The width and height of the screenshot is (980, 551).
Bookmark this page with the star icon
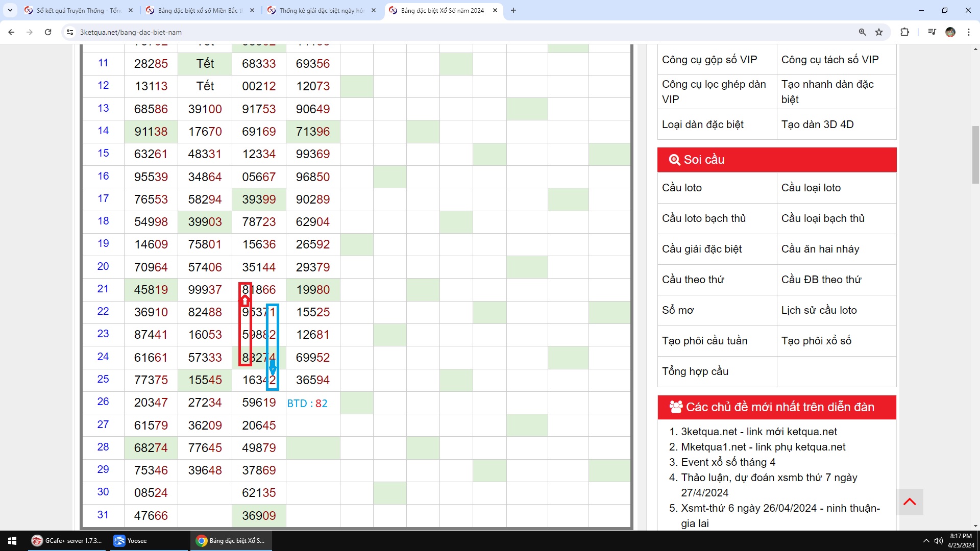click(x=879, y=32)
